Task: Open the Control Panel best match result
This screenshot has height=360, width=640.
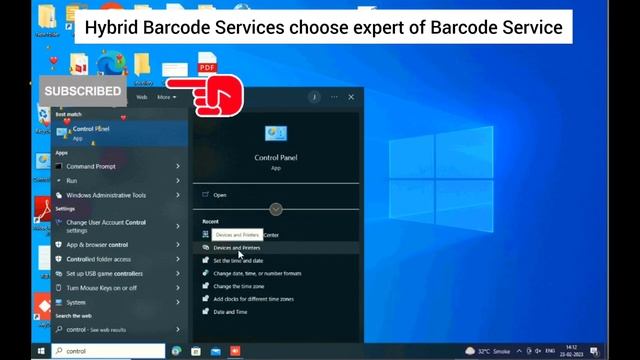Action: [x=119, y=133]
